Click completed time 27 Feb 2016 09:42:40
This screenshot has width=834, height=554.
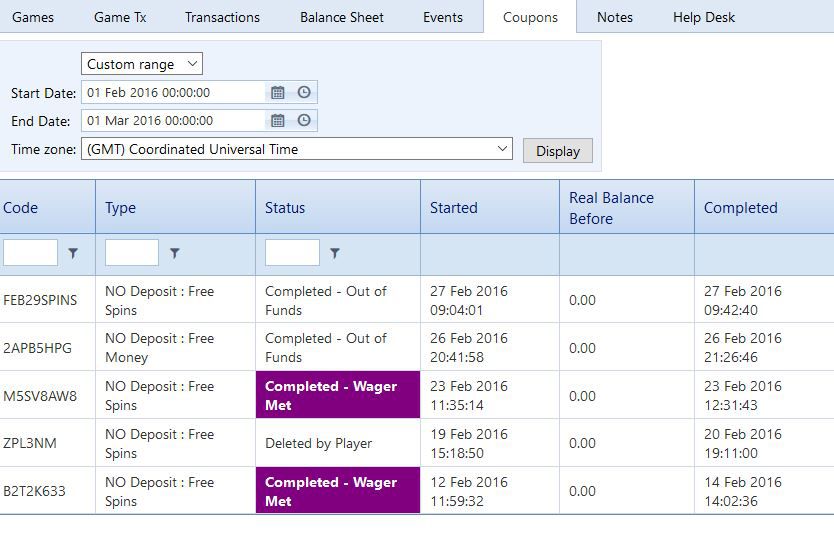[x=743, y=300]
